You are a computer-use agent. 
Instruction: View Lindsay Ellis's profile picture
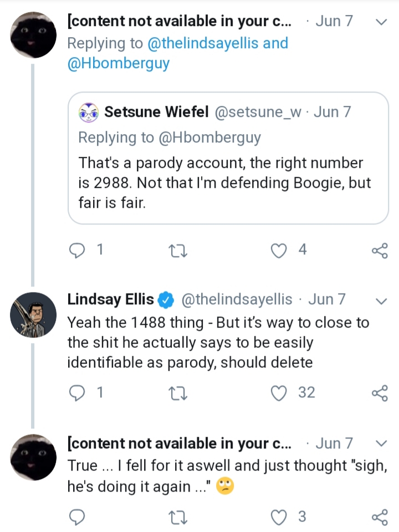pos(33,315)
